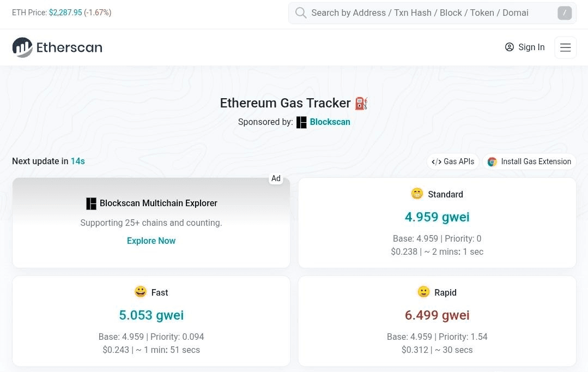Click the Chrome icon on Install Gas Extension

pos(492,162)
